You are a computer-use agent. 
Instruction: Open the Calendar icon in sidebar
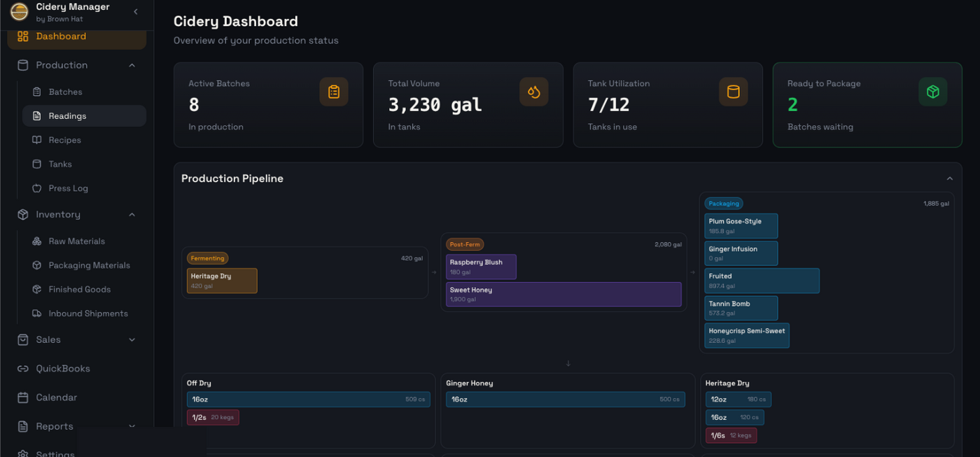click(x=22, y=398)
